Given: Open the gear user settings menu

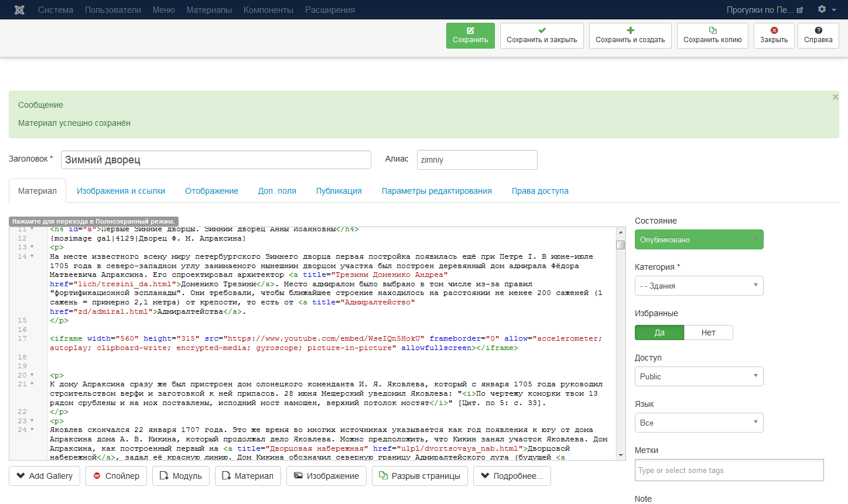Looking at the screenshot, I should coord(826,9).
